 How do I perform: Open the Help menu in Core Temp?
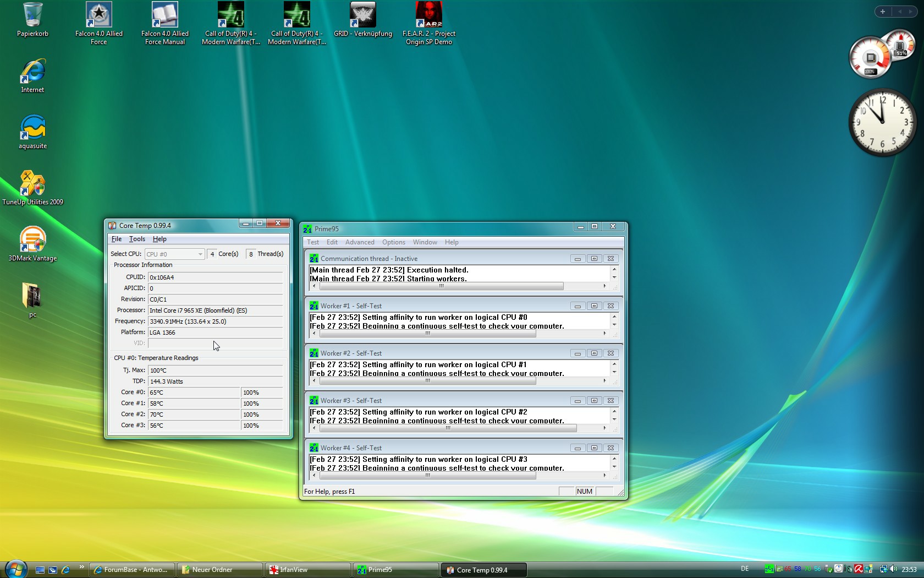pyautogui.click(x=159, y=239)
